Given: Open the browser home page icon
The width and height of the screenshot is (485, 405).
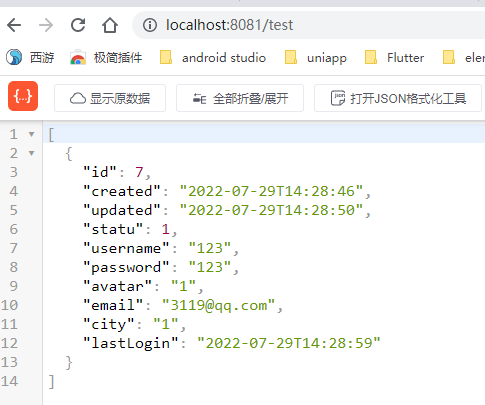Looking at the screenshot, I should click(110, 25).
